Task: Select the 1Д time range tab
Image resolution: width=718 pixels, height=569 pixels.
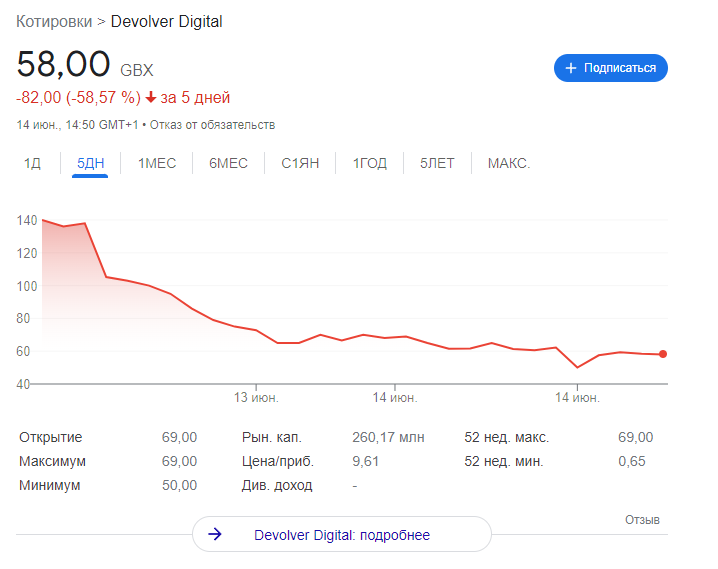Action: (x=32, y=163)
